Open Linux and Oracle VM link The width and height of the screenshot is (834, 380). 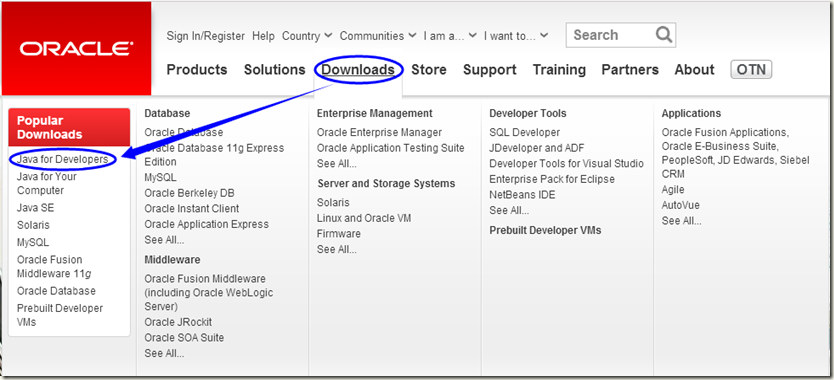(364, 218)
